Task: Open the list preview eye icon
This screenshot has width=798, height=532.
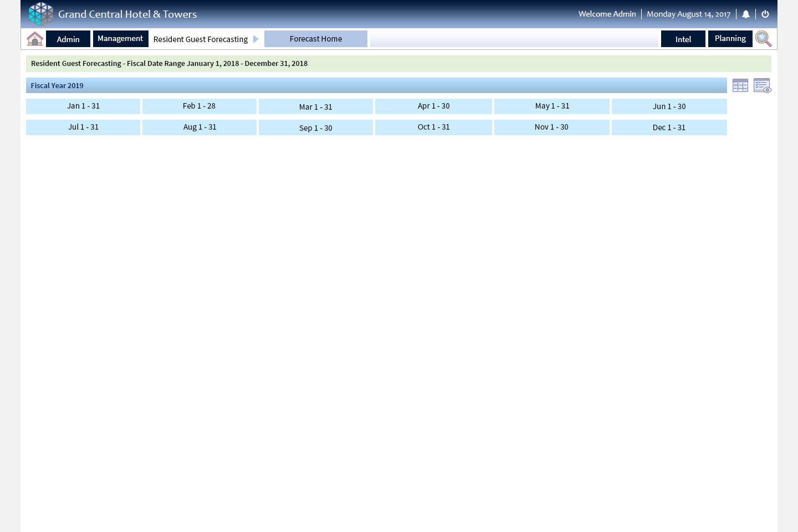Action: 763,85
